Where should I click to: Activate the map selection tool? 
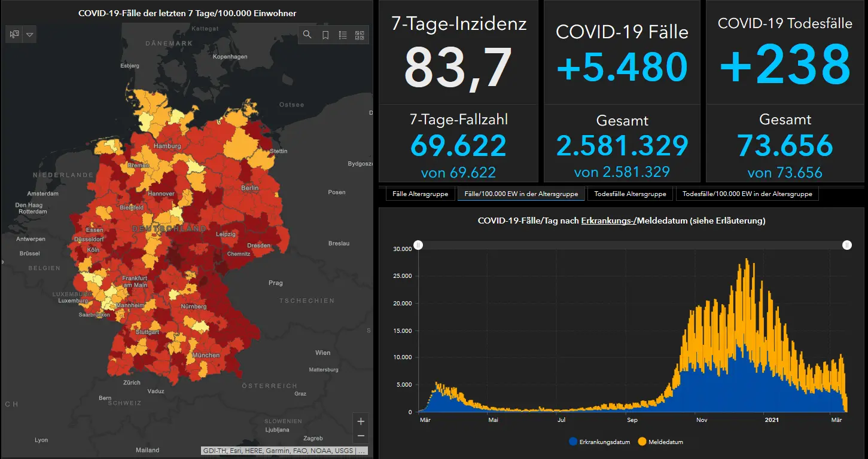[x=14, y=35]
